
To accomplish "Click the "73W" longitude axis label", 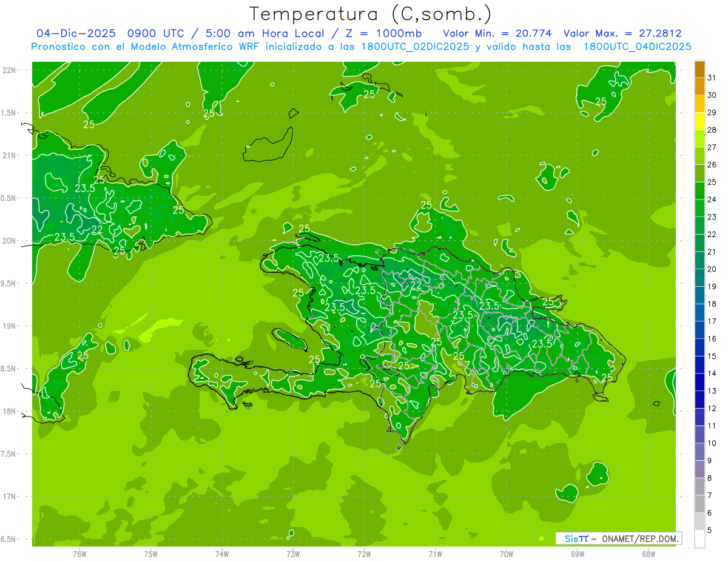I will click(293, 554).
